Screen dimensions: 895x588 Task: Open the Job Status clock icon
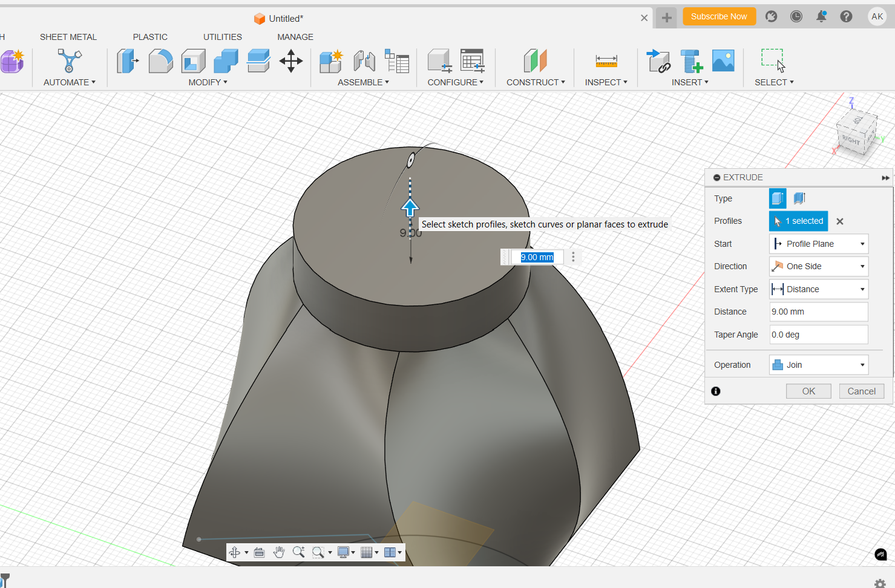coord(796,16)
